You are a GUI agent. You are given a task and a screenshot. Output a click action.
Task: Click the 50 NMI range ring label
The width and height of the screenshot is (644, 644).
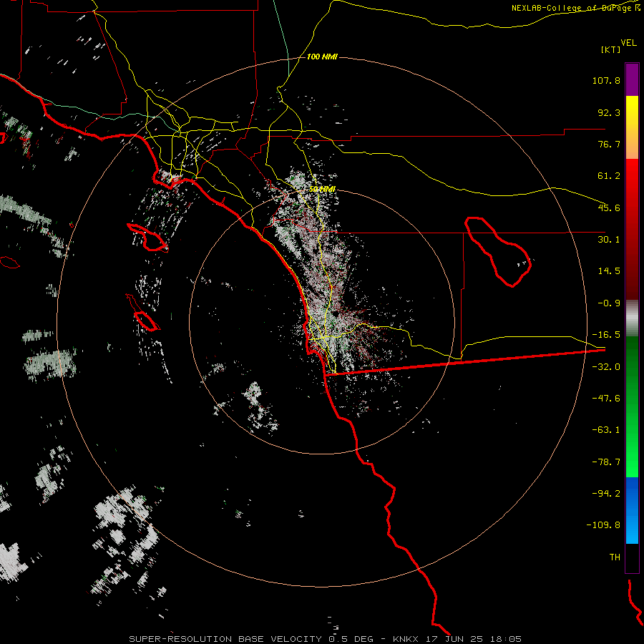323,189
